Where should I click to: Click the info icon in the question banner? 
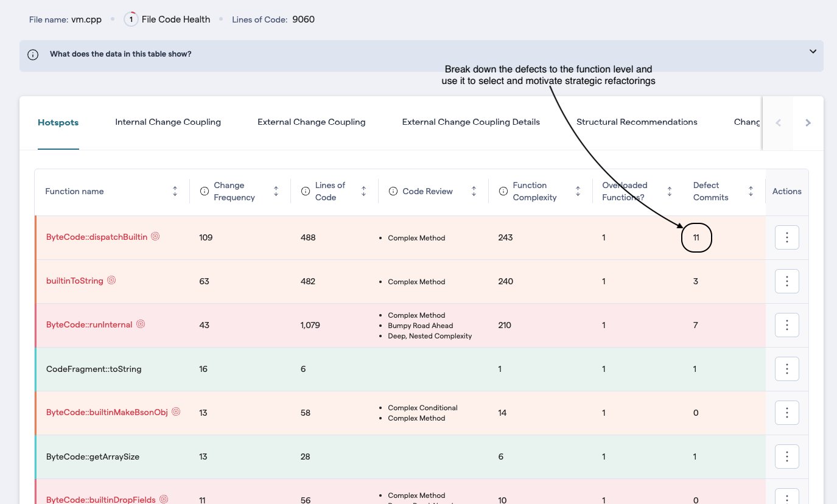[32, 54]
